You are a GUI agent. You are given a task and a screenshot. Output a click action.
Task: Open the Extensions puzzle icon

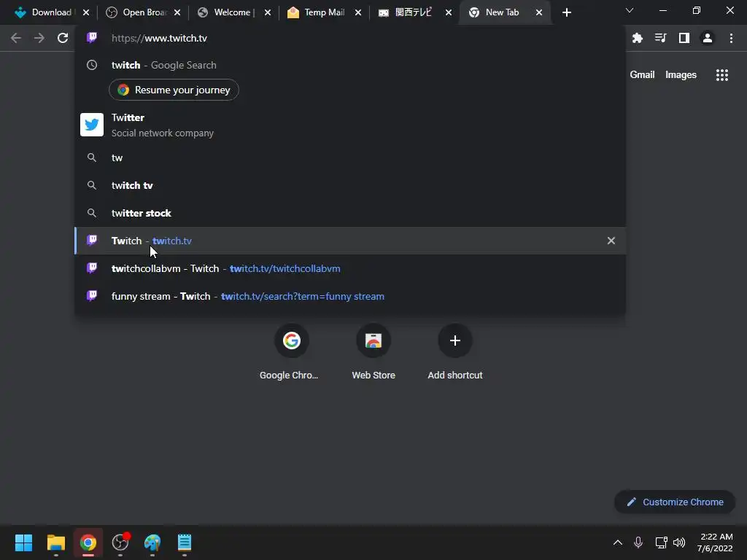coord(637,38)
